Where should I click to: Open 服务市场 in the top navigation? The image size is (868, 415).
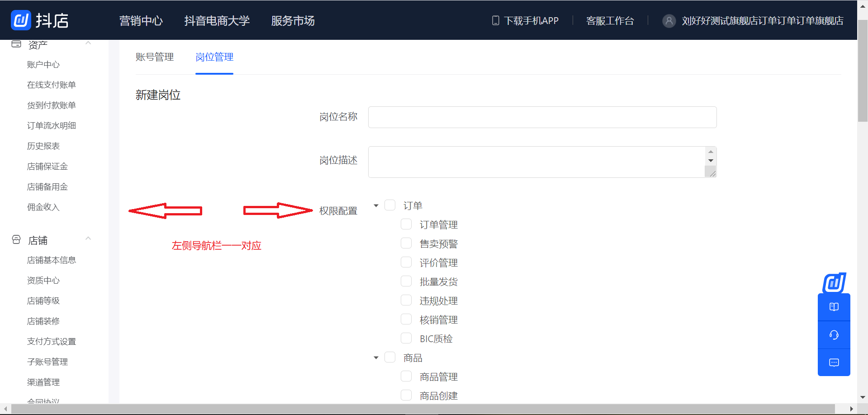[x=293, y=21]
